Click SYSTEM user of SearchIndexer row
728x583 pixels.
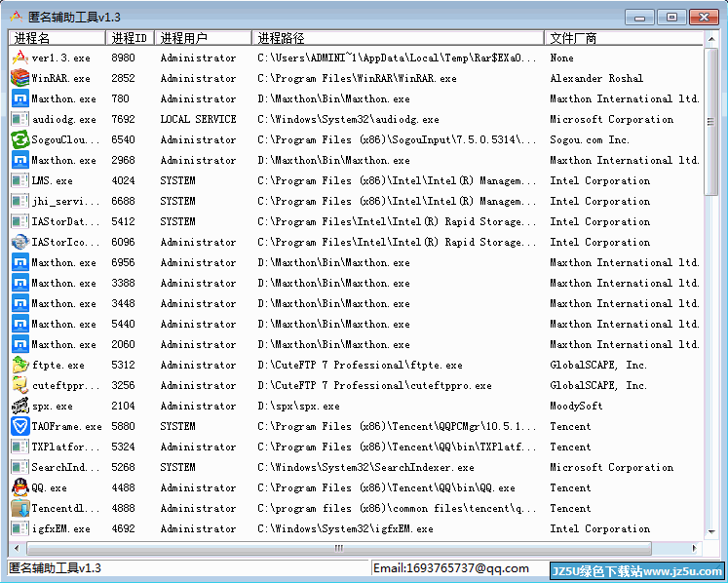click(x=177, y=467)
